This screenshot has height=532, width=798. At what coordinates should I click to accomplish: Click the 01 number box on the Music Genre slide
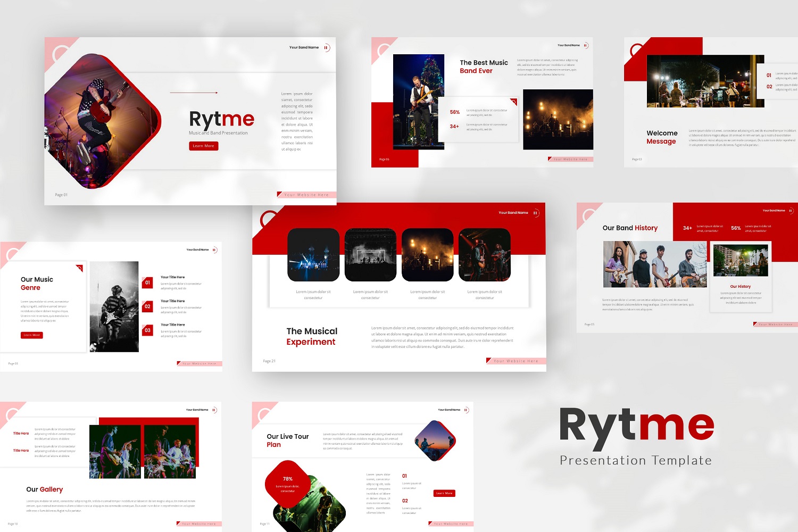[x=148, y=283]
